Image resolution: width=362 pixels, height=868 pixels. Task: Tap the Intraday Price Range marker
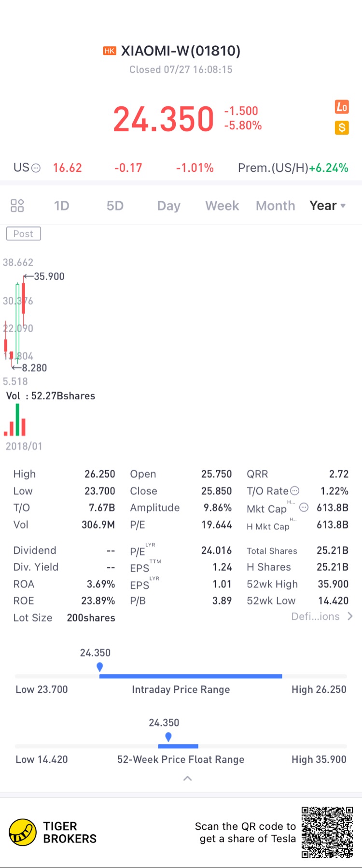coord(99,667)
